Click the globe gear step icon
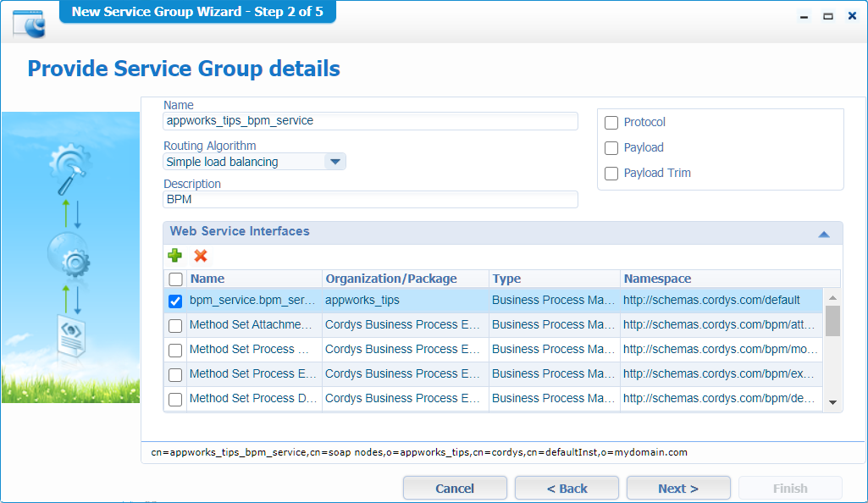Screen dimensions: 868x503 [x=69, y=257]
